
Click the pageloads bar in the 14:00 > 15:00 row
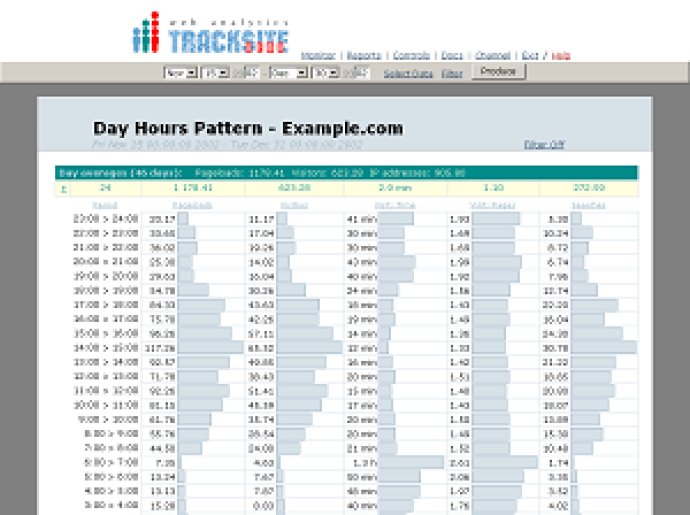pyautogui.click(x=210, y=348)
